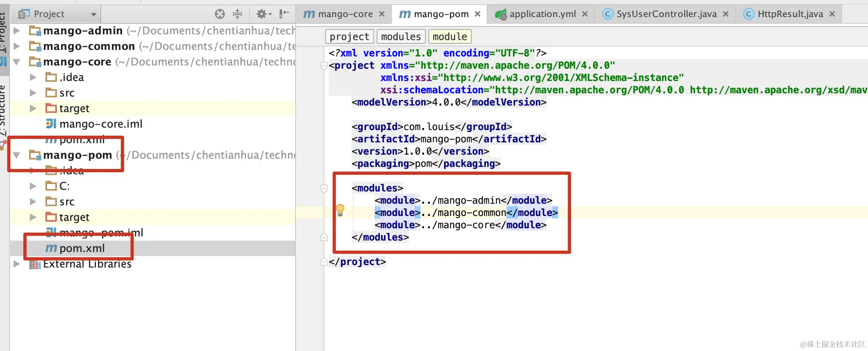Image resolution: width=868 pixels, height=351 pixels.
Task: Click the mango-core.iml file icon
Action: coord(51,124)
